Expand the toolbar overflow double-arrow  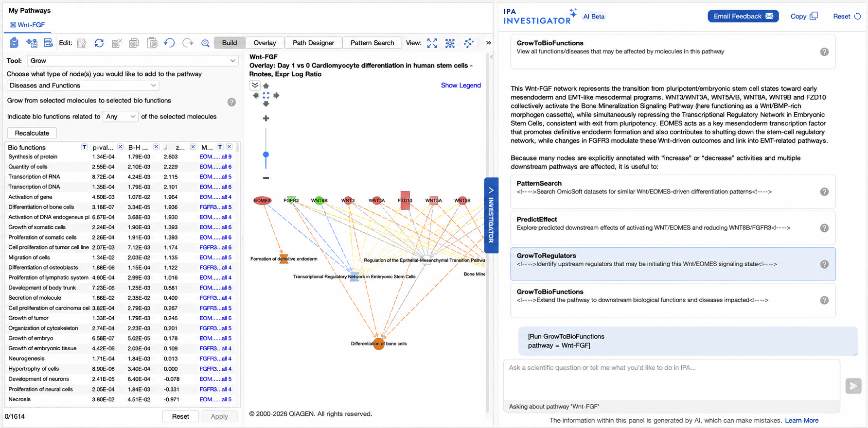coord(488,43)
